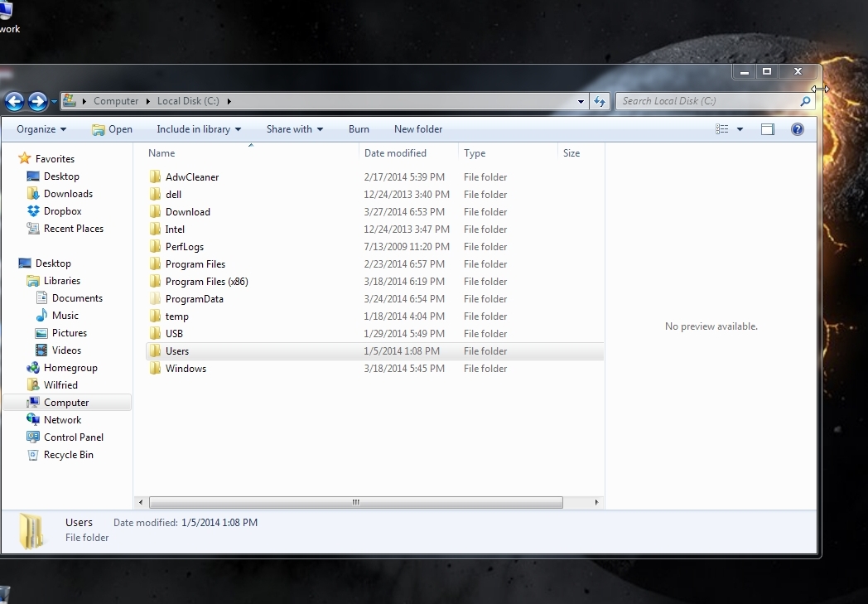Click Burn on the toolbar
The height and width of the screenshot is (604, 868).
coord(359,129)
